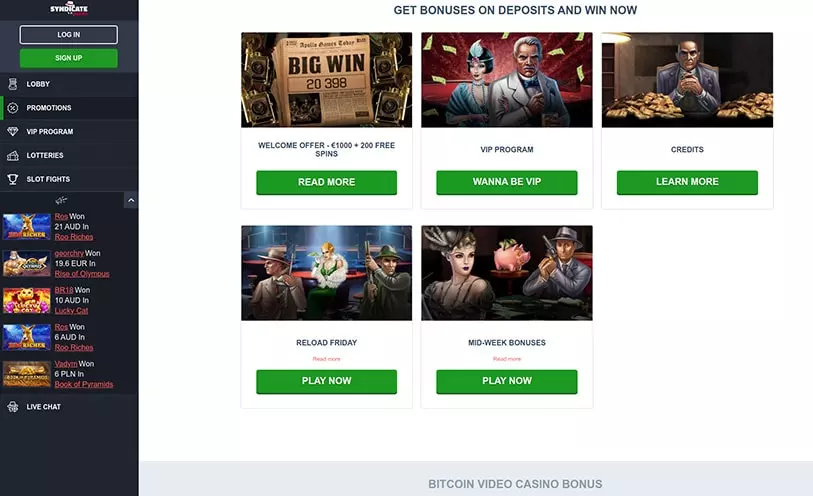The width and height of the screenshot is (813, 496).
Task: Click the Promotions percent icon
Action: point(13,108)
